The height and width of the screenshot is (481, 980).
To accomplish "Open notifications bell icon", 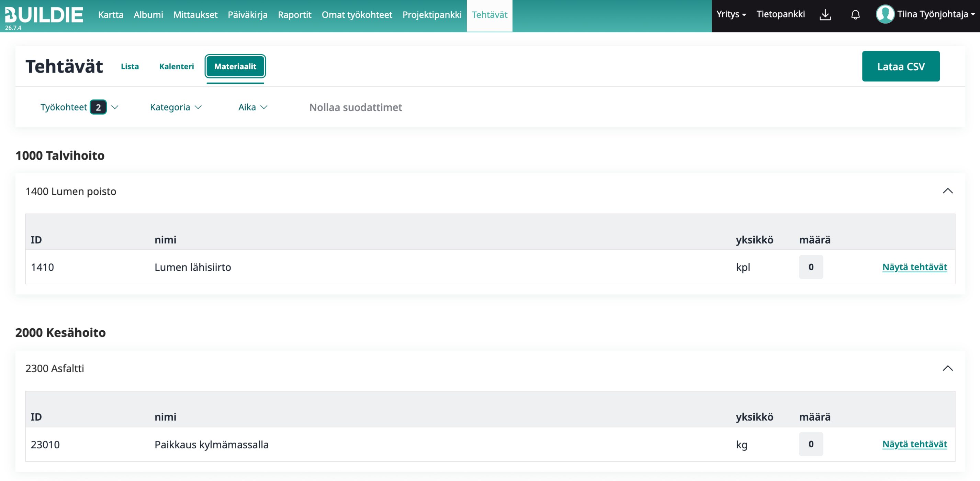I will click(855, 15).
